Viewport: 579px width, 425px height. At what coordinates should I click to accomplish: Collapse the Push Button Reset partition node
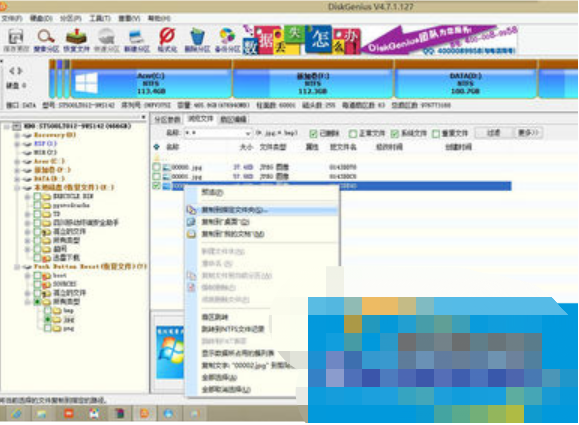pos(17,267)
